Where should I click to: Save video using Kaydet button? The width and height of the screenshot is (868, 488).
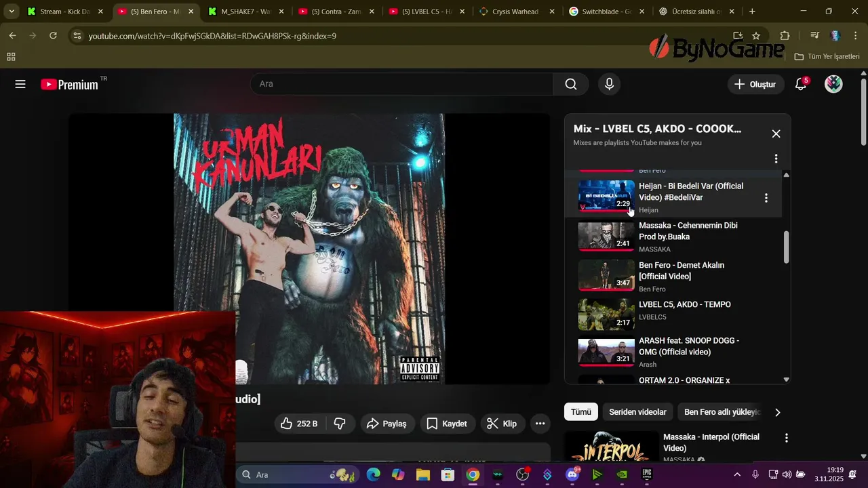(447, 424)
